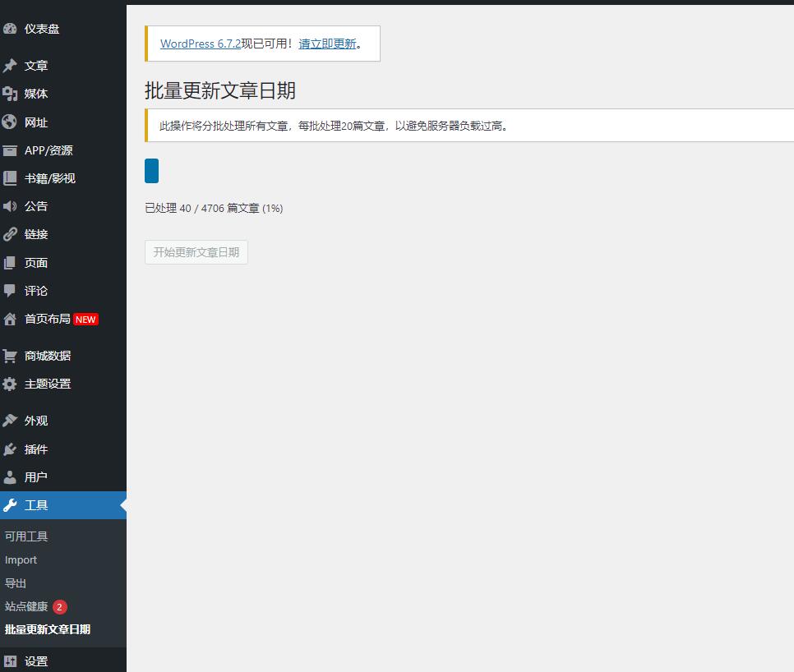Click the shopping cart icon for 商城数据
Viewport: 794px width, 672px height.
click(10, 356)
